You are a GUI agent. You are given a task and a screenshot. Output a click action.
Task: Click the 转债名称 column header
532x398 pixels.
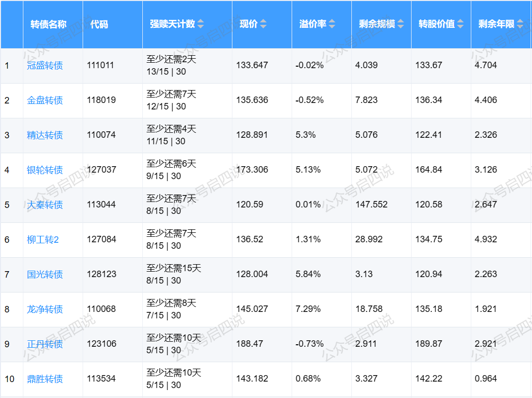[48, 24]
